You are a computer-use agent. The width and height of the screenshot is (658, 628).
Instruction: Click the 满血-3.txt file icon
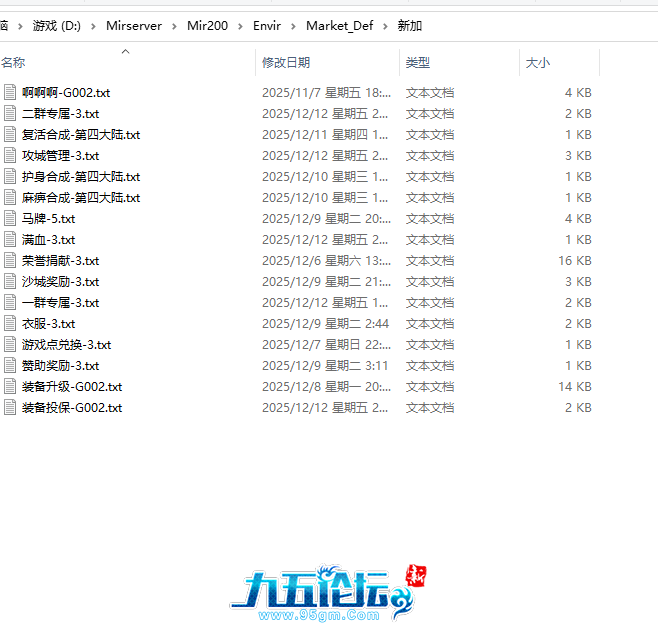(10, 239)
